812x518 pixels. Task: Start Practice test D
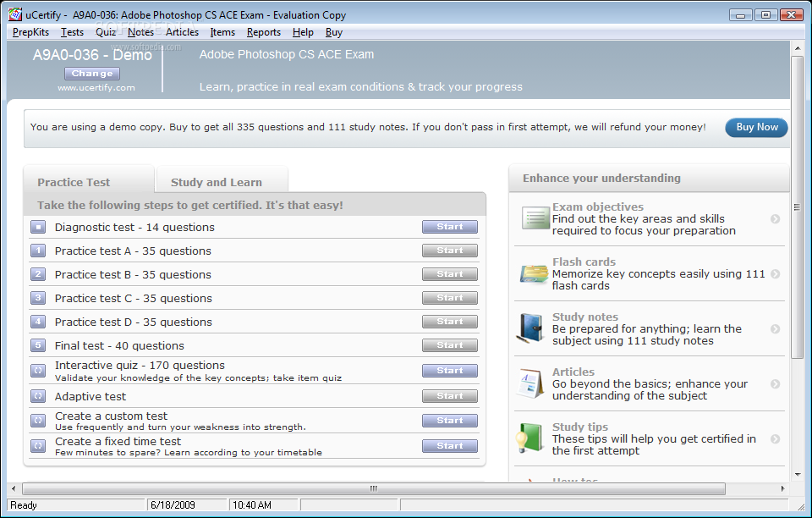tap(449, 322)
